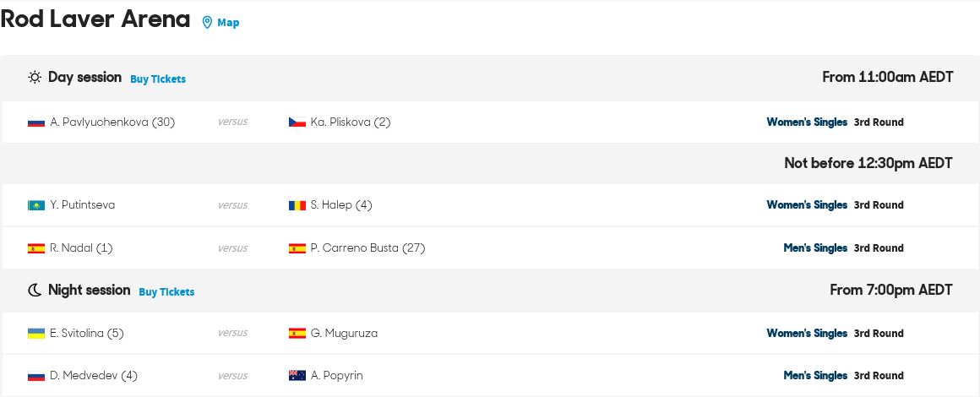The width and height of the screenshot is (980, 397).
Task: Buy Tickets for the Night session
Action: 166,292
